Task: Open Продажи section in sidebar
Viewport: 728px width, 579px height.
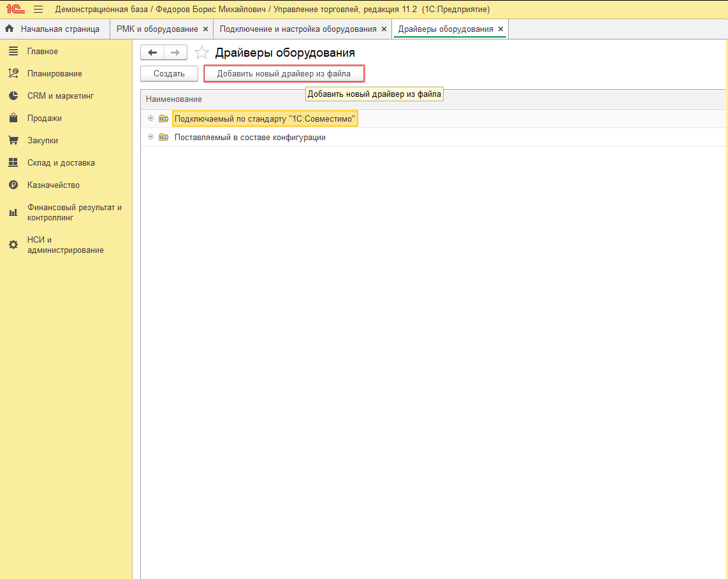Action: point(44,118)
